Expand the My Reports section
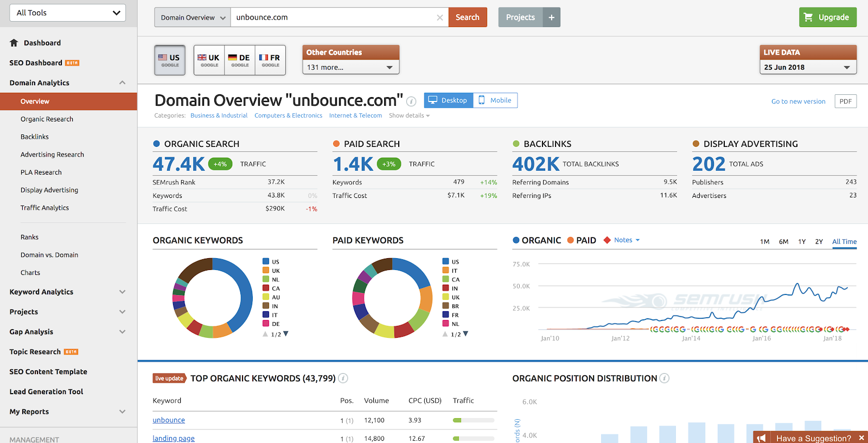The image size is (868, 443). click(x=122, y=412)
